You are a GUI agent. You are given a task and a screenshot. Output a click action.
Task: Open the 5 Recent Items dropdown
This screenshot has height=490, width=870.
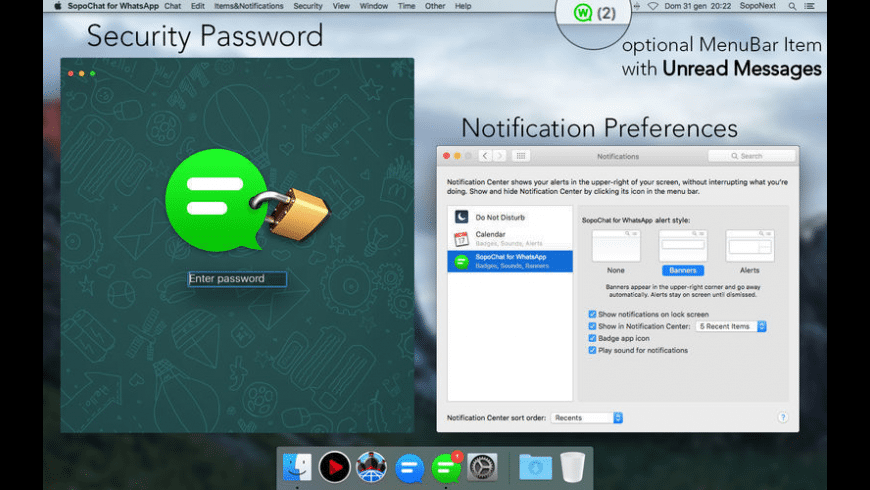coord(731,326)
